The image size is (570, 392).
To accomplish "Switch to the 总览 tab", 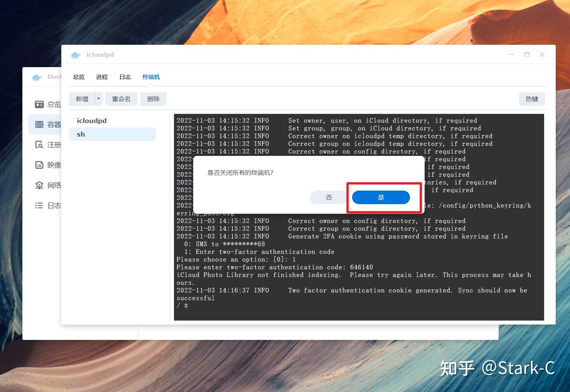I will pyautogui.click(x=78, y=77).
